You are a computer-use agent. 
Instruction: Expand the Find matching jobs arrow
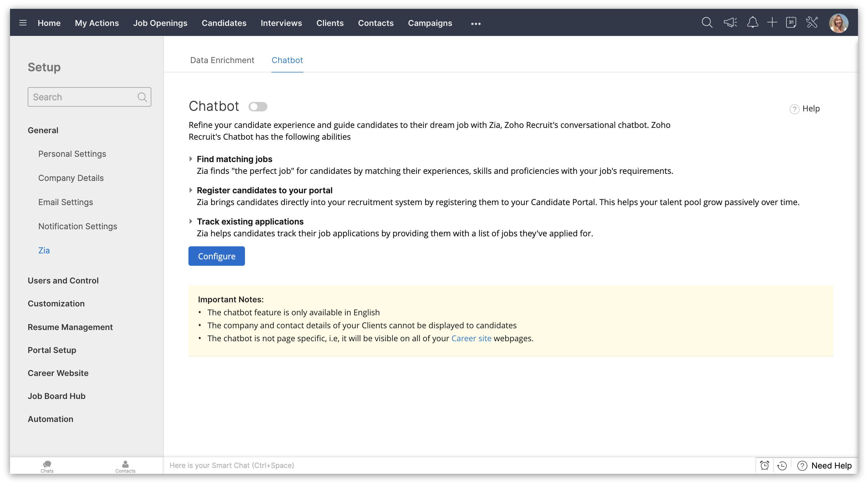point(191,159)
